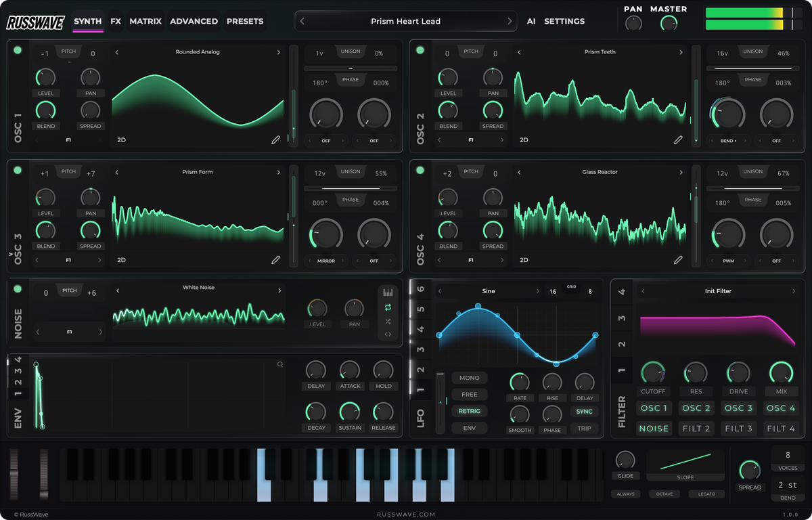Viewport: 812px width, 520px height.
Task: Select LFO slot 3
Action: [x=420, y=350]
